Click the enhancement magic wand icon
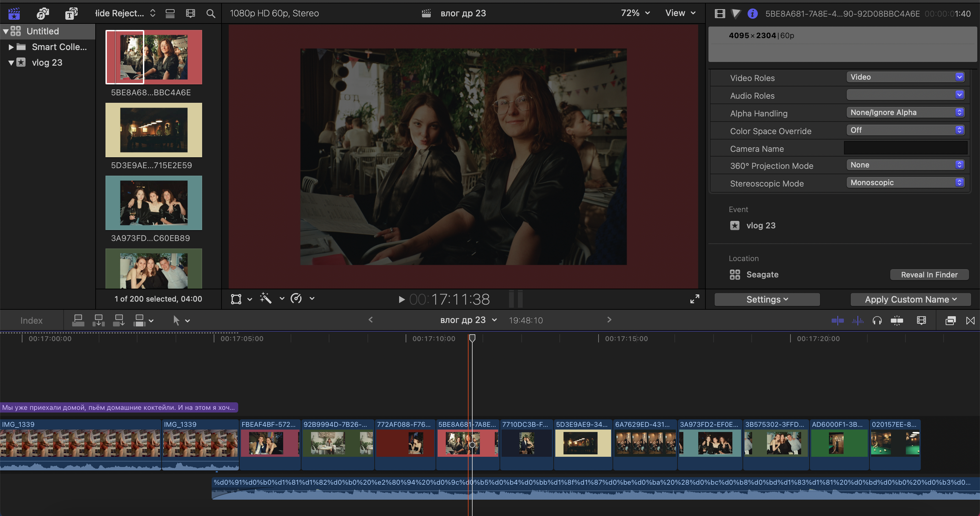 click(x=266, y=299)
